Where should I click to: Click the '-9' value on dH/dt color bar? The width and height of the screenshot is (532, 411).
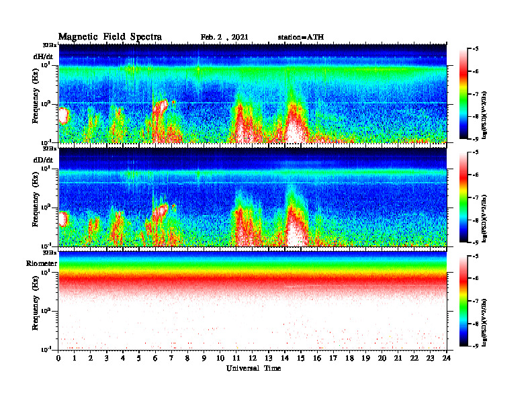click(476, 139)
